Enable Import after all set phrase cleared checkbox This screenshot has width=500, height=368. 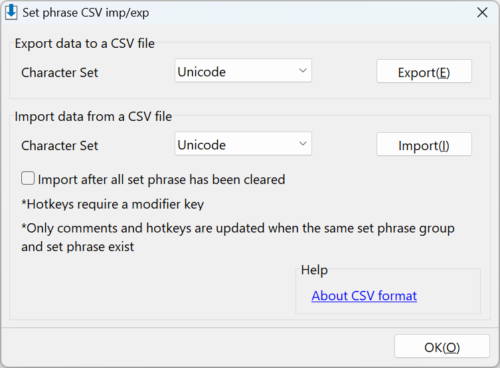coord(28,178)
